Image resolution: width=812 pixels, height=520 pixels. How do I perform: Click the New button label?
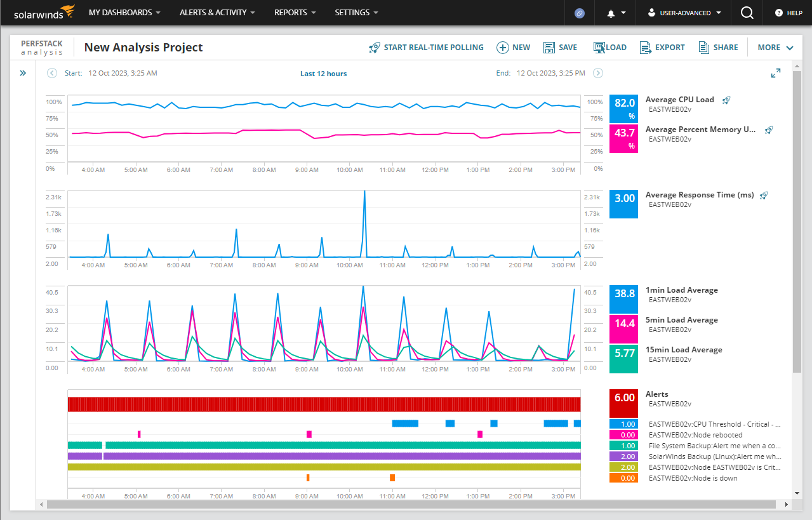tap(521, 48)
